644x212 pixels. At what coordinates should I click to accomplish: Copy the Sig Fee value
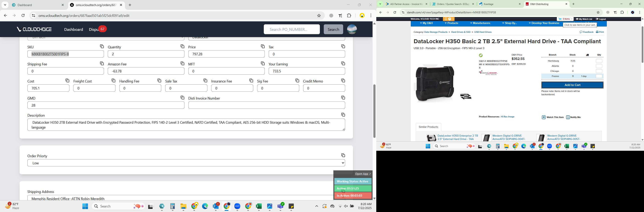297,81
